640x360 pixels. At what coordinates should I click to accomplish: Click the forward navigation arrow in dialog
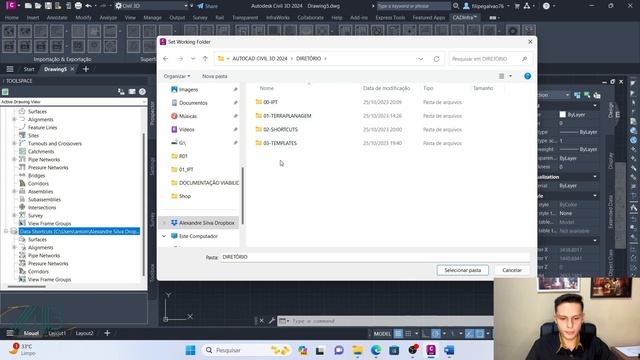pos(180,59)
